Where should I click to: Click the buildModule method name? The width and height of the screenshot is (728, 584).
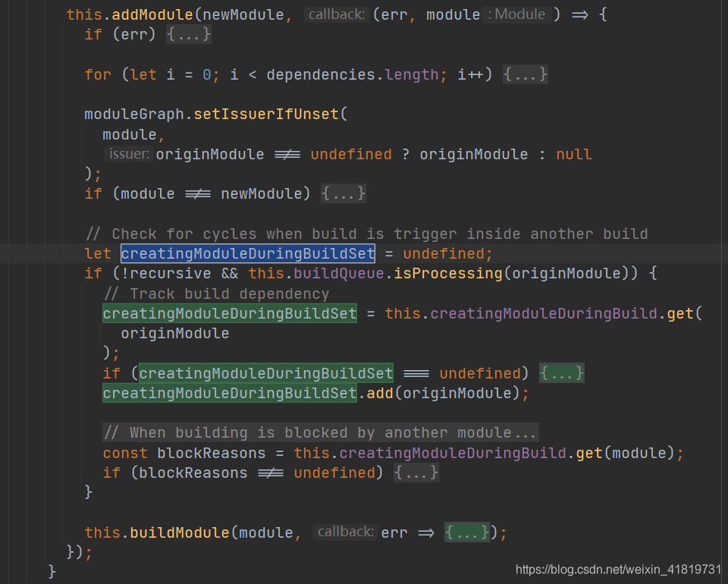pyautogui.click(x=179, y=532)
